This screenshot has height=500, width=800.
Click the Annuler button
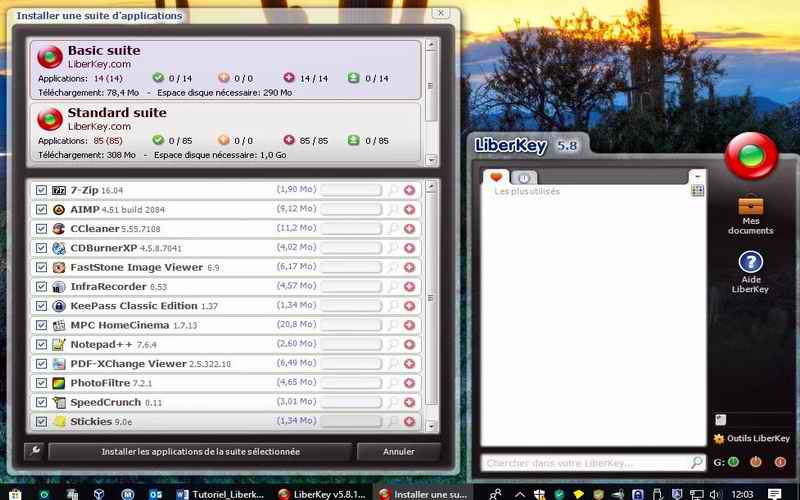tap(398, 452)
